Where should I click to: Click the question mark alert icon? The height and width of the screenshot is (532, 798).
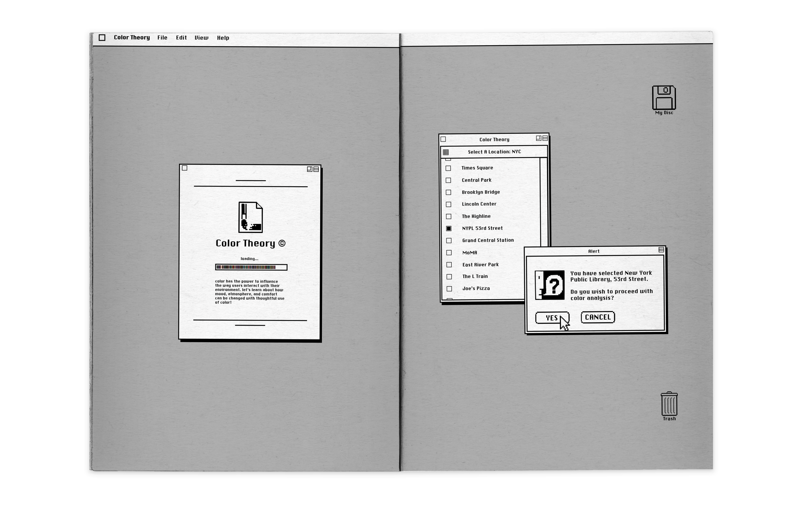(550, 285)
